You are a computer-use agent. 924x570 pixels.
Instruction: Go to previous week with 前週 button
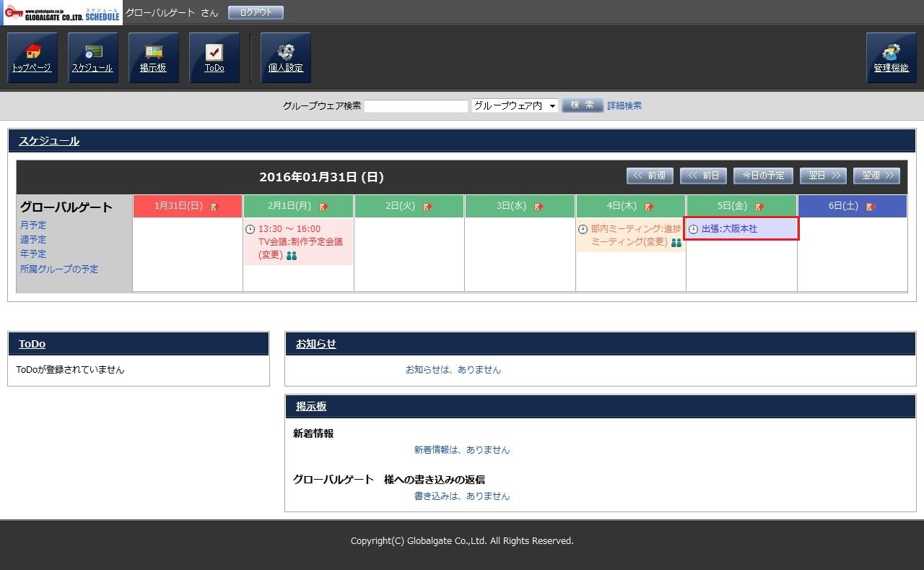(x=650, y=176)
